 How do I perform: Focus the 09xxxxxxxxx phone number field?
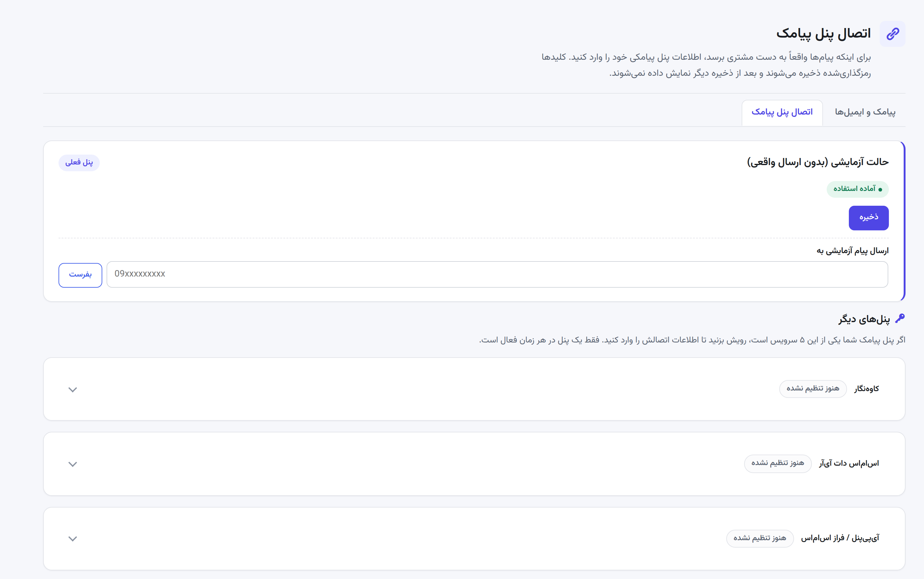[x=497, y=274]
